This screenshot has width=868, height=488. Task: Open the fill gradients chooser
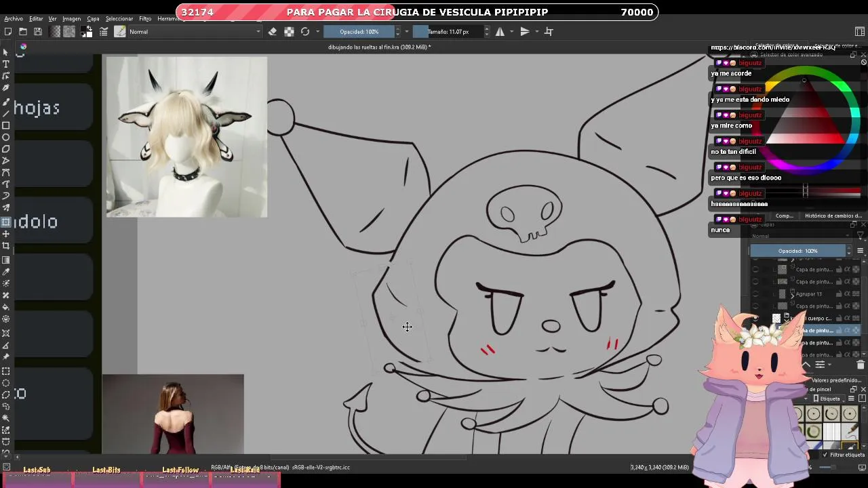(x=56, y=31)
